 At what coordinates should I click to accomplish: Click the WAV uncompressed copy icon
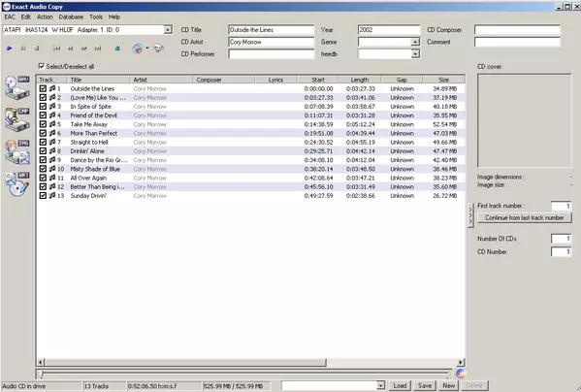pos(17,87)
